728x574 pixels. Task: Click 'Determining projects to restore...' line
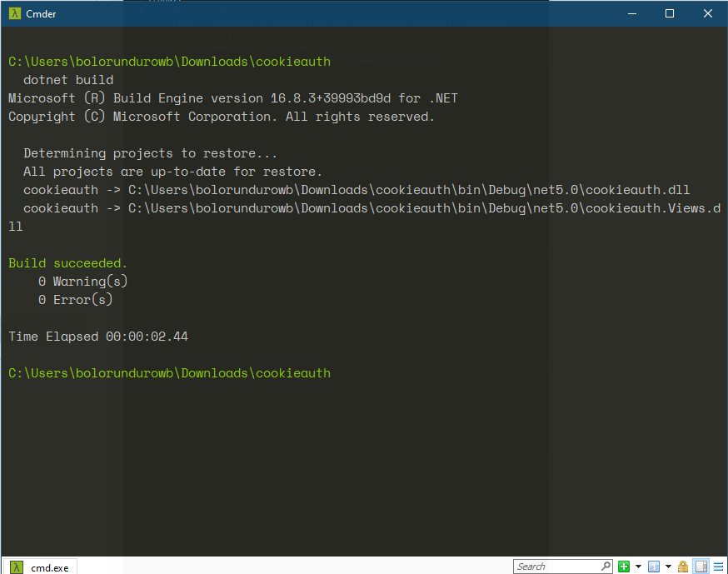pyautogui.click(x=151, y=153)
